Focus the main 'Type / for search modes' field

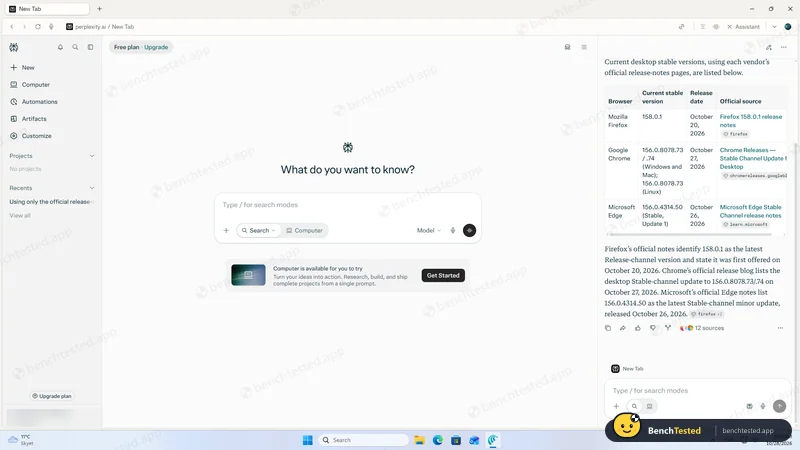347,205
